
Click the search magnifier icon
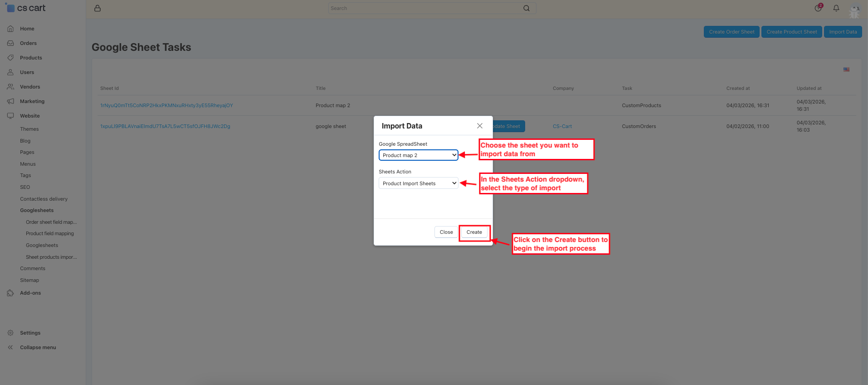(x=527, y=8)
